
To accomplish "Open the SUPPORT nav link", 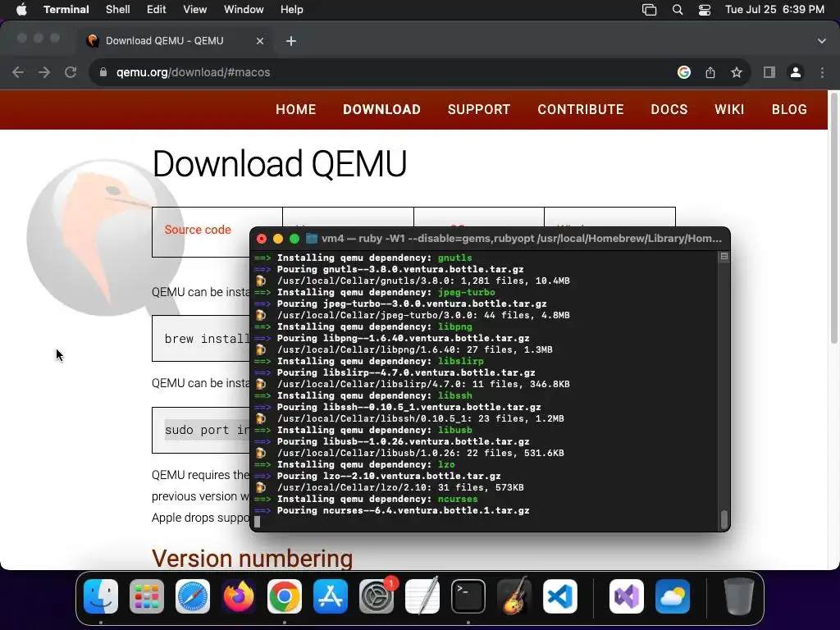I will pos(479,109).
